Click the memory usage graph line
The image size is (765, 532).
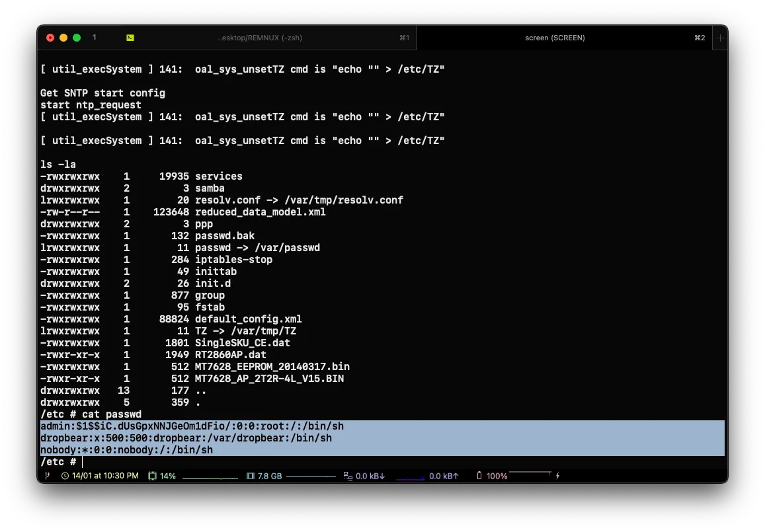tap(311, 476)
